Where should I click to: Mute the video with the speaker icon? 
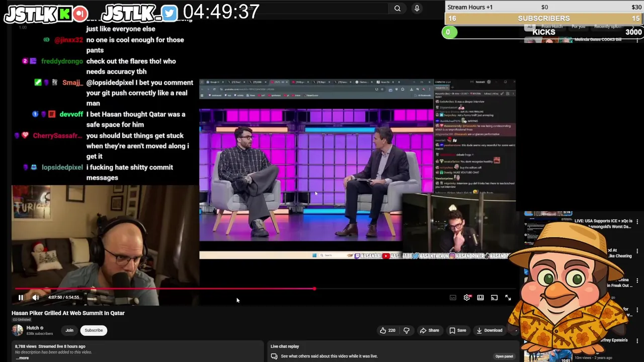tap(36, 298)
